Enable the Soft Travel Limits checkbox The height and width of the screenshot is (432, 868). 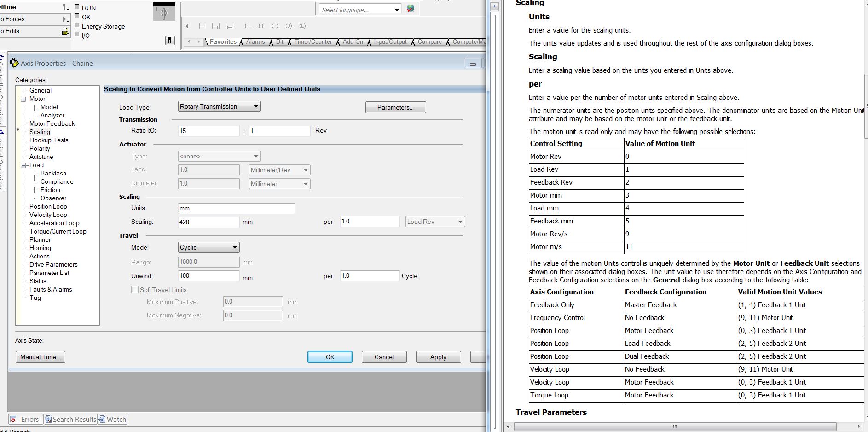point(135,290)
